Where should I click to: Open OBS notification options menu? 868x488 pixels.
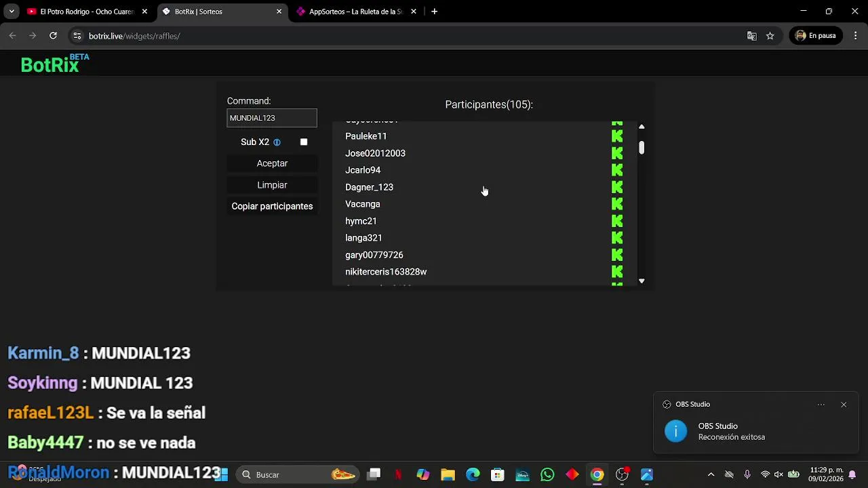tap(821, 405)
